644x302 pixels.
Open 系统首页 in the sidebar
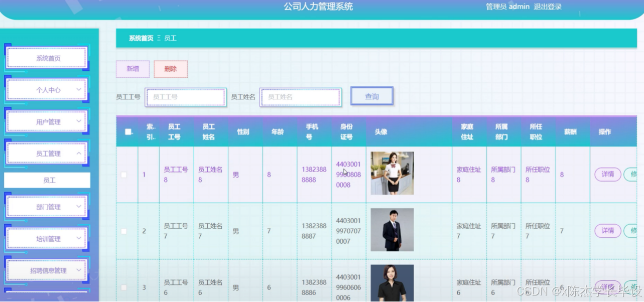point(47,58)
